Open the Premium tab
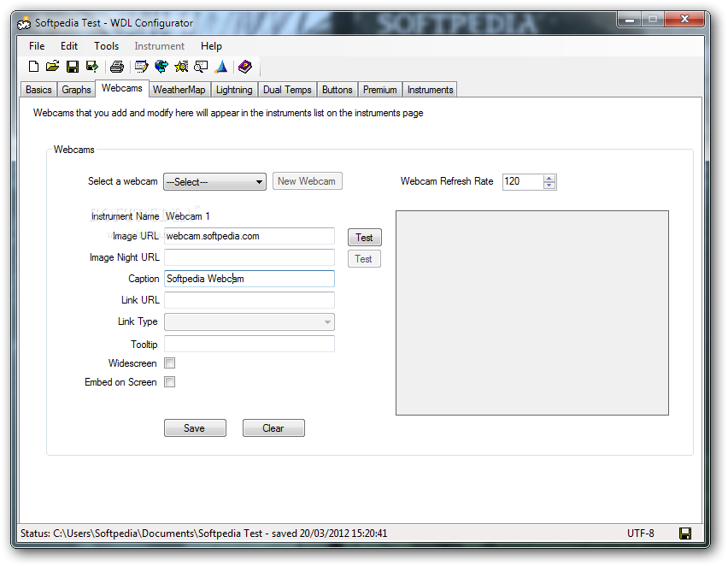728x566 pixels. pos(379,90)
